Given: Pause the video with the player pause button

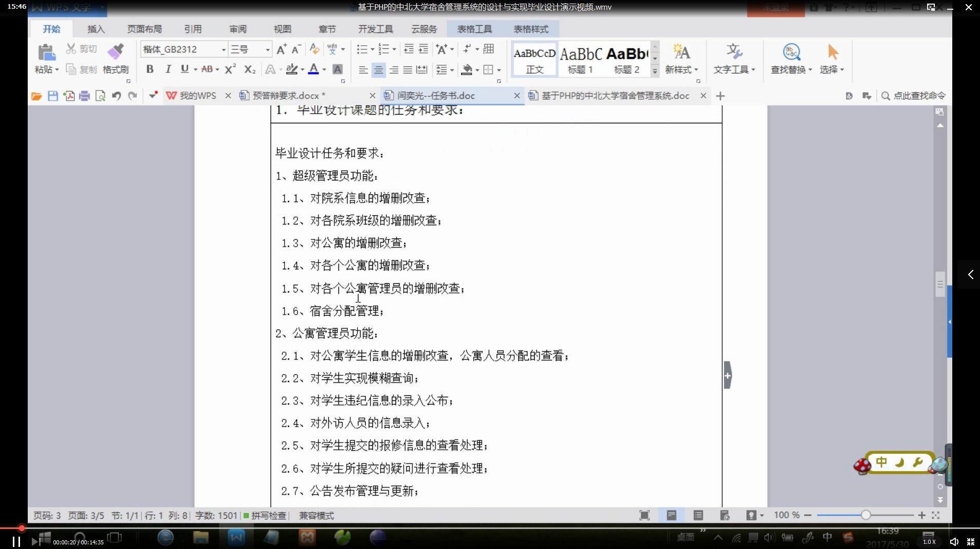Looking at the screenshot, I should pyautogui.click(x=16, y=541).
